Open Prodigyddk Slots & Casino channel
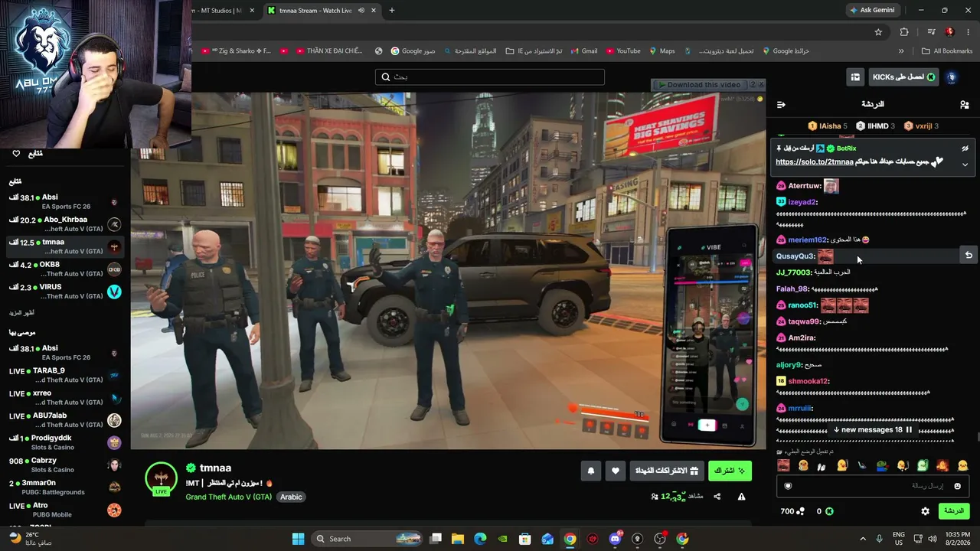This screenshot has width=980, height=551. [65, 442]
